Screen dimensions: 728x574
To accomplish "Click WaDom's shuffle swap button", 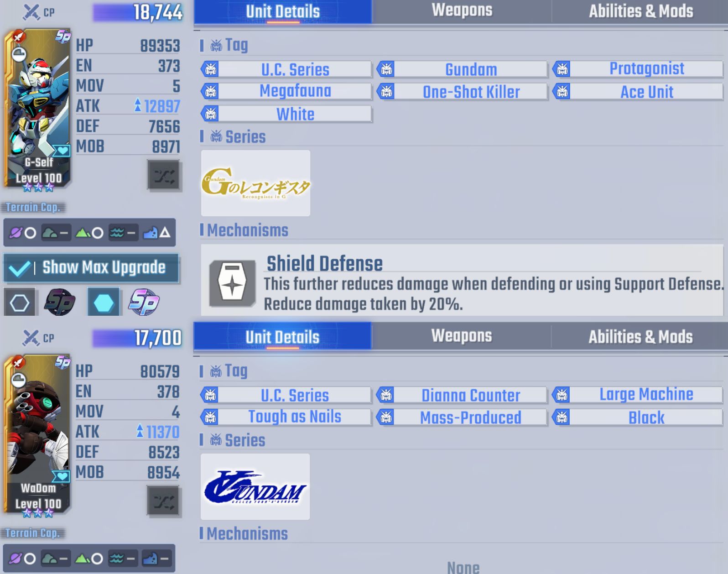I will click(163, 501).
